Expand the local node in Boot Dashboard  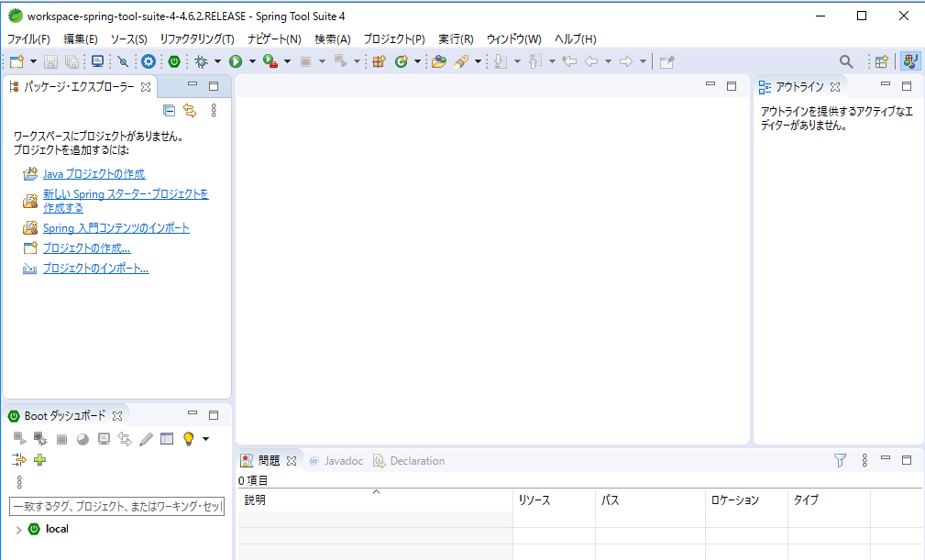pos(18,530)
